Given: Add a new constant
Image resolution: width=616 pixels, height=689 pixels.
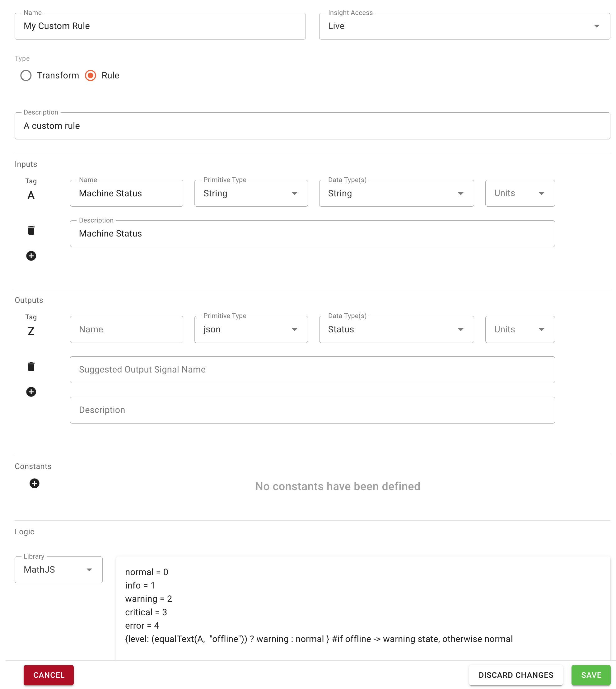Looking at the screenshot, I should (34, 484).
